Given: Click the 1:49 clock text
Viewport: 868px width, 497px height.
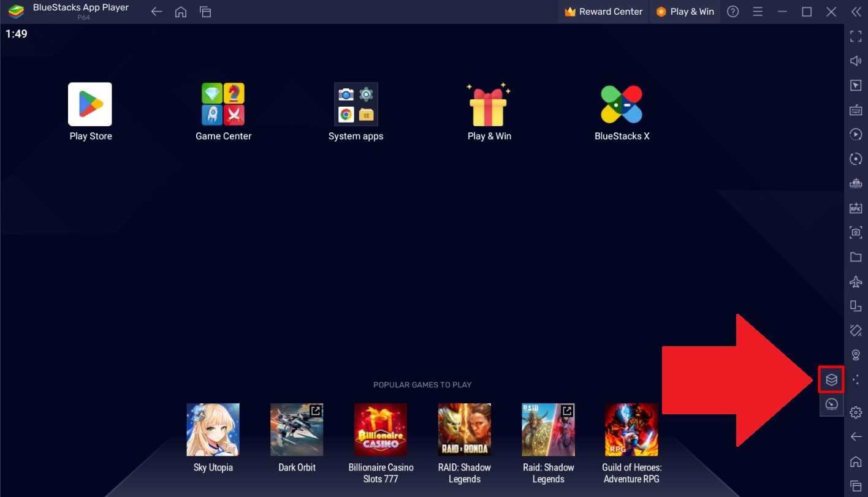Looking at the screenshot, I should click(17, 34).
